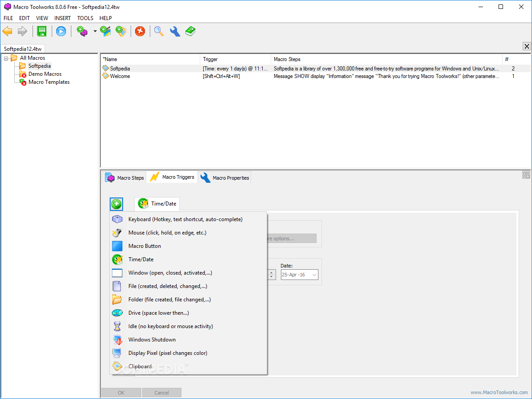Screen dimensions: 532x399
Task: Click the forward arrow toolbar icon
Action: coord(22,31)
